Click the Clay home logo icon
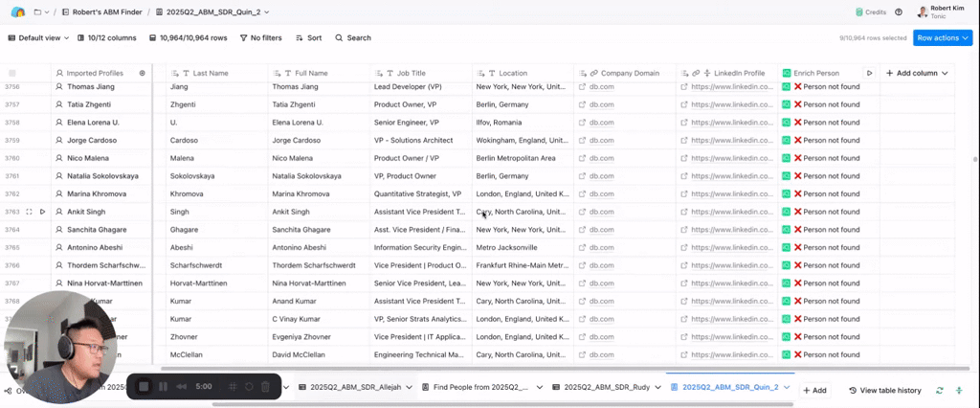 click(x=17, y=11)
